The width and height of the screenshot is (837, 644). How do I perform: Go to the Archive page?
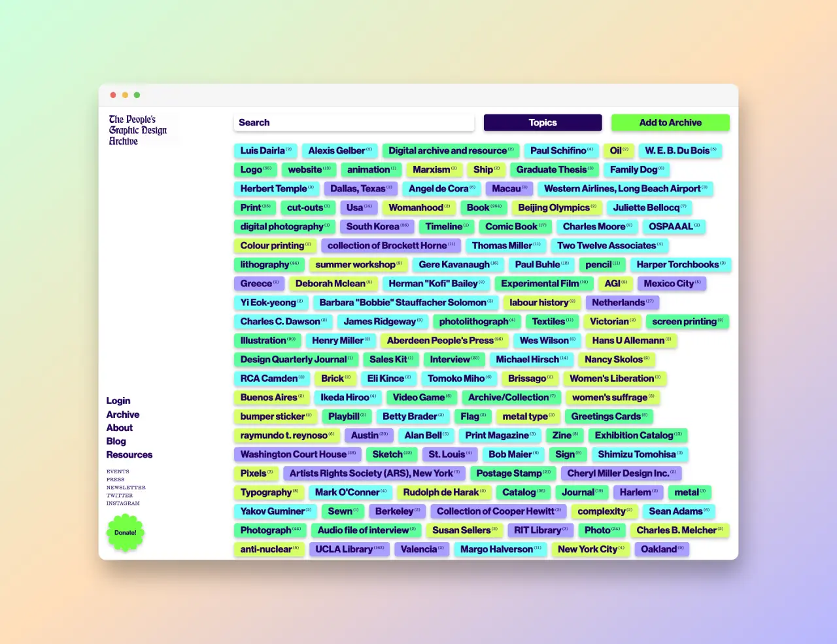pyautogui.click(x=123, y=415)
